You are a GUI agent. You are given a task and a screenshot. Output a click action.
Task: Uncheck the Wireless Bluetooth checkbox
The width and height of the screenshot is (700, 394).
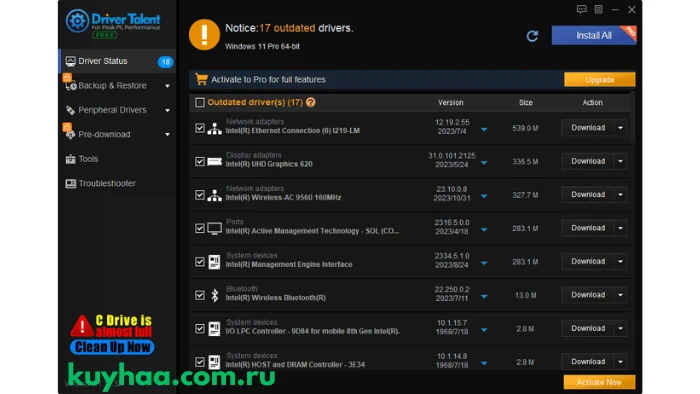click(200, 295)
